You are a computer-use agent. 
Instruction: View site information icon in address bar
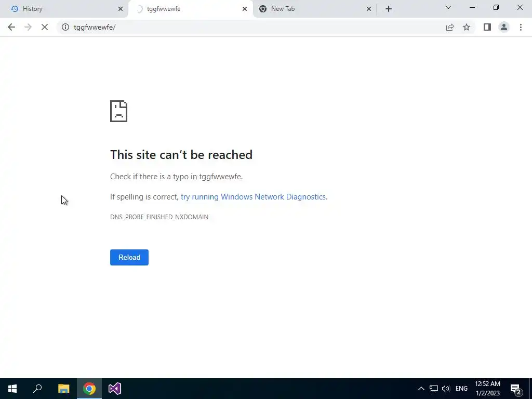pos(65,27)
